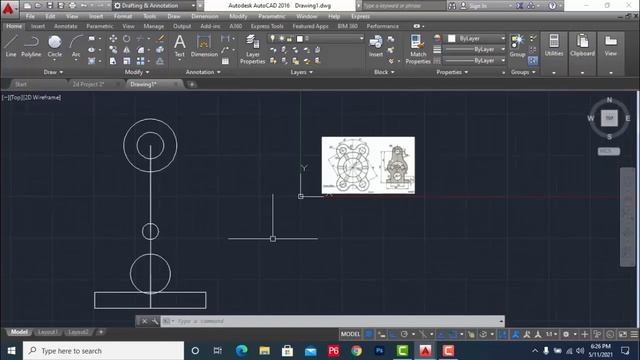The width and height of the screenshot is (640, 360).
Task: Open the Annotate ribbon tab
Action: 65,26
